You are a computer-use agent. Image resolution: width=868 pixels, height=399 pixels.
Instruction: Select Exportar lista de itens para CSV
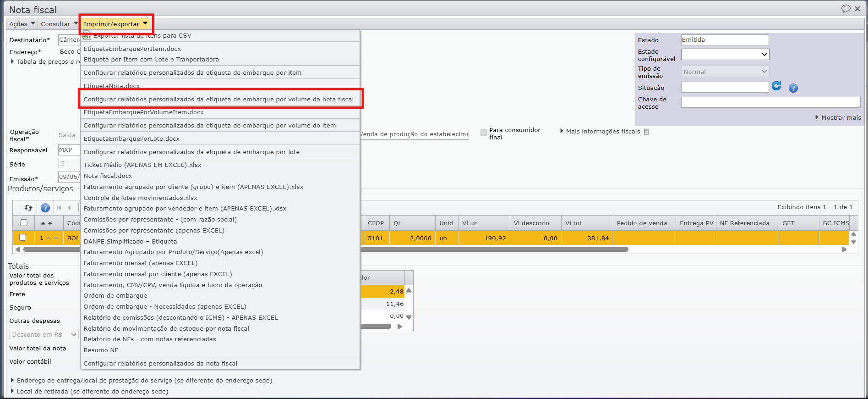[220, 35]
